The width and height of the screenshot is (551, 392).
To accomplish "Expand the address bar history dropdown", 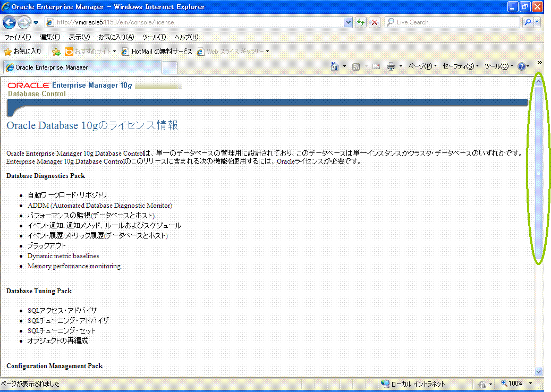I will tap(348, 22).
